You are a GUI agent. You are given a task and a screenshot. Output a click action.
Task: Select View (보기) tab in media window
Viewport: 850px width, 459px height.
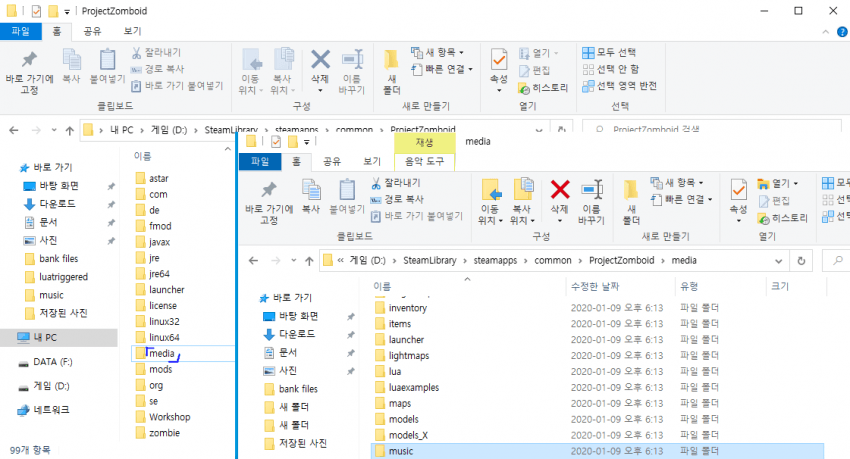click(x=371, y=161)
